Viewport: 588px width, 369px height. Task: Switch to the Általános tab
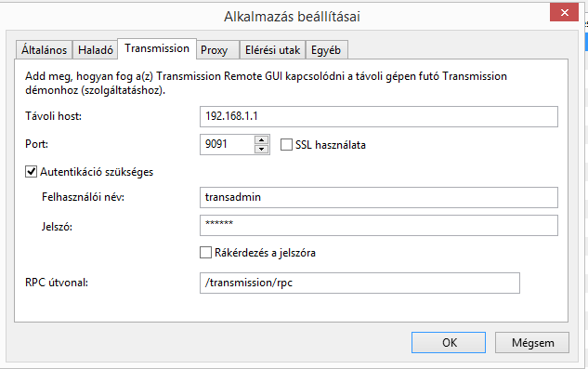pyautogui.click(x=44, y=50)
